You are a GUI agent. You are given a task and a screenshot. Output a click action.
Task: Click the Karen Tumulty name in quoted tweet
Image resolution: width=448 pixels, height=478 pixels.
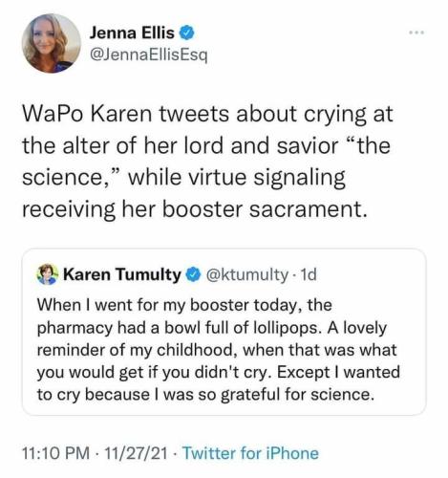(122, 274)
